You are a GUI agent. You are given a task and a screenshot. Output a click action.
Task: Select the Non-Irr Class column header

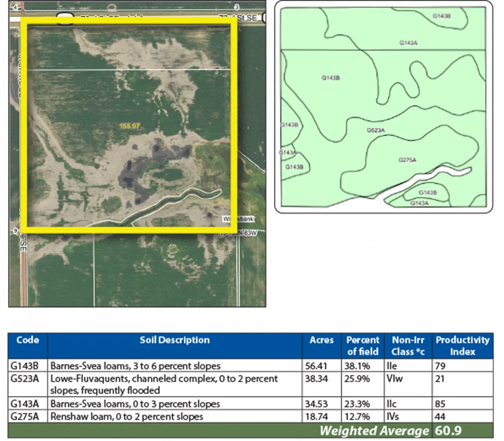408,345
